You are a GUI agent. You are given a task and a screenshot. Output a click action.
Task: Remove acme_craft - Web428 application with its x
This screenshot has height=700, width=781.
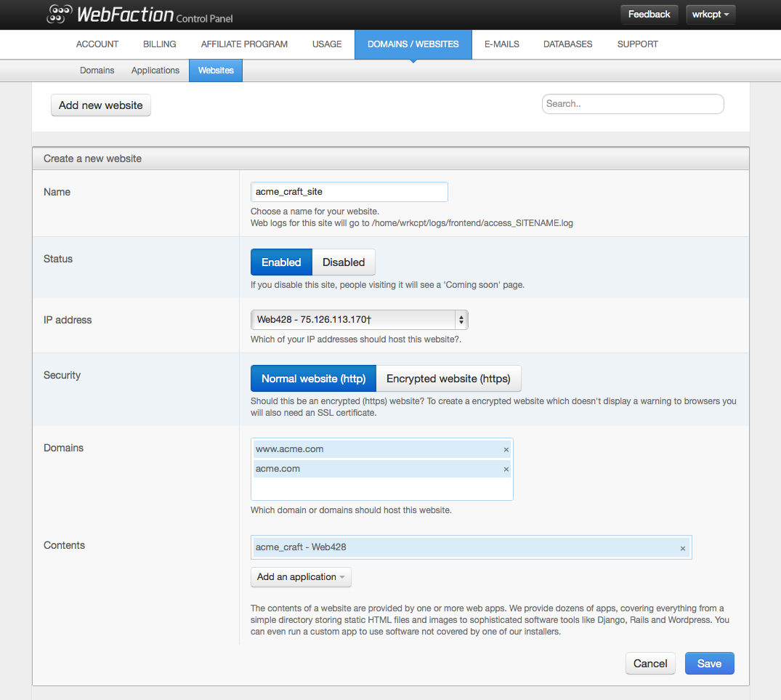point(683,548)
